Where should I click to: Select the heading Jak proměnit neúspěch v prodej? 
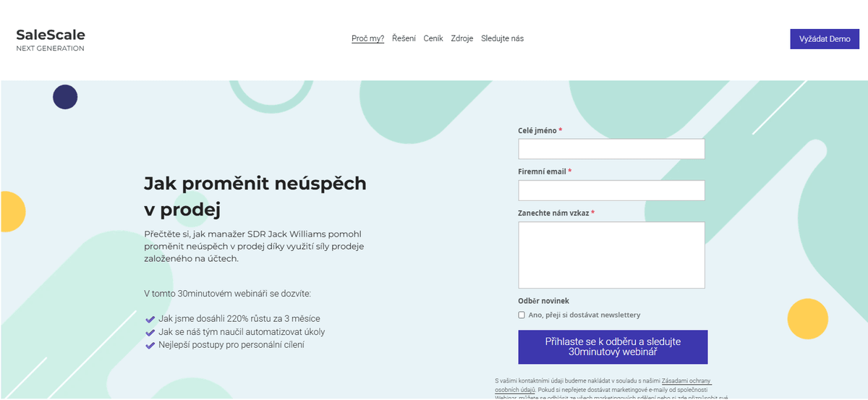click(x=255, y=196)
